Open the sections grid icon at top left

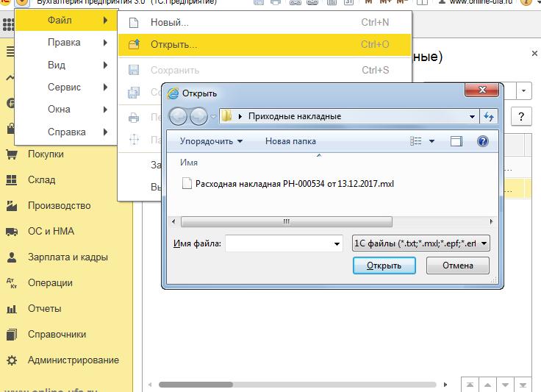point(8,24)
